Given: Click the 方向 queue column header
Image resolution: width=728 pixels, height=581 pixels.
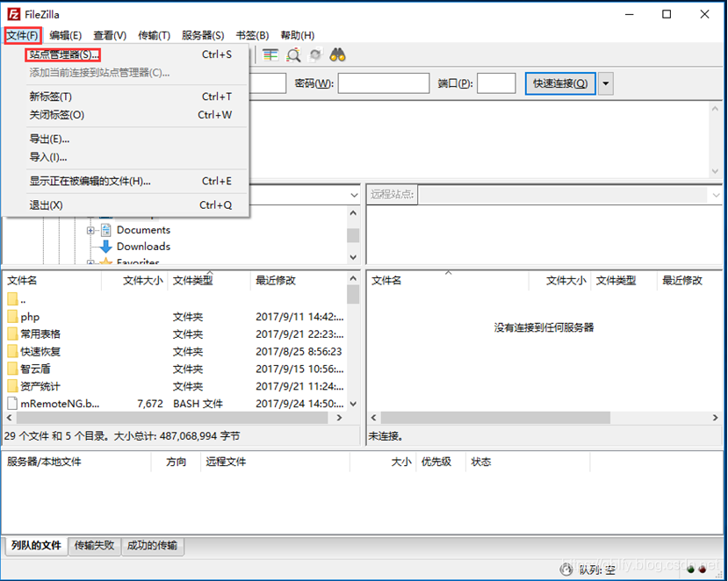Looking at the screenshot, I should tap(176, 462).
